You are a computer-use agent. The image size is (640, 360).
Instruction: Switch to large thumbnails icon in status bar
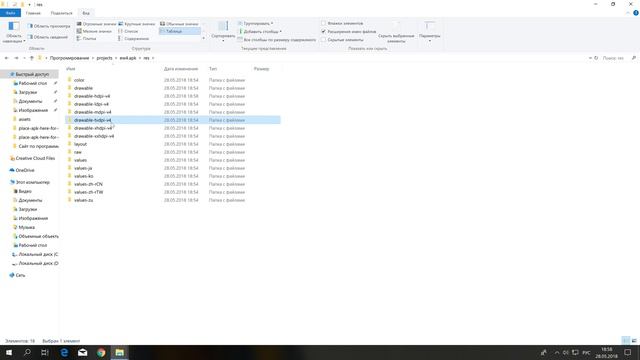[634, 340]
